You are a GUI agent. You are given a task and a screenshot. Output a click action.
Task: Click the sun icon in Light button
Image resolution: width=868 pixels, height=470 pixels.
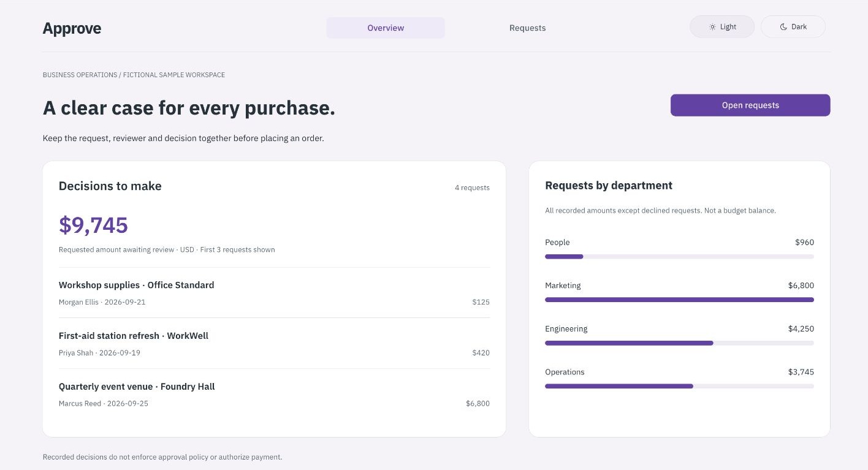click(x=712, y=27)
